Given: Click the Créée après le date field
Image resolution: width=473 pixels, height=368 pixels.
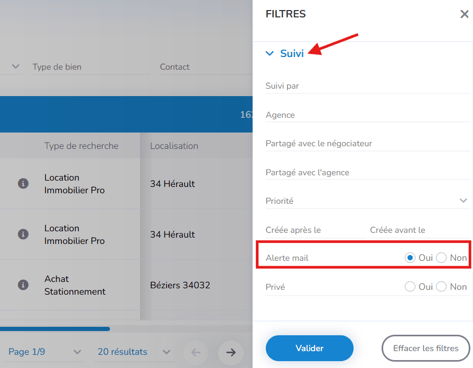Looking at the screenshot, I should click(313, 230).
